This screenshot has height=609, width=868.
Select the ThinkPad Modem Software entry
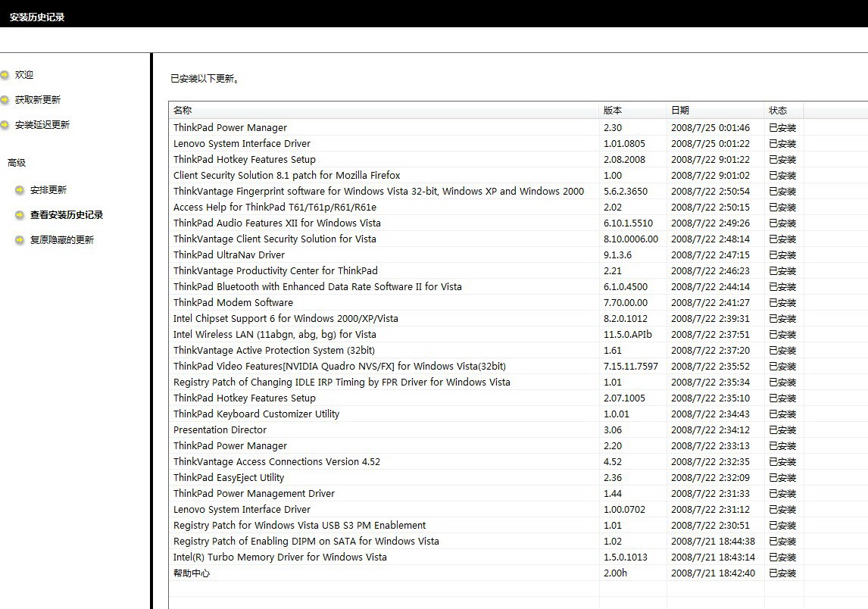(233, 303)
